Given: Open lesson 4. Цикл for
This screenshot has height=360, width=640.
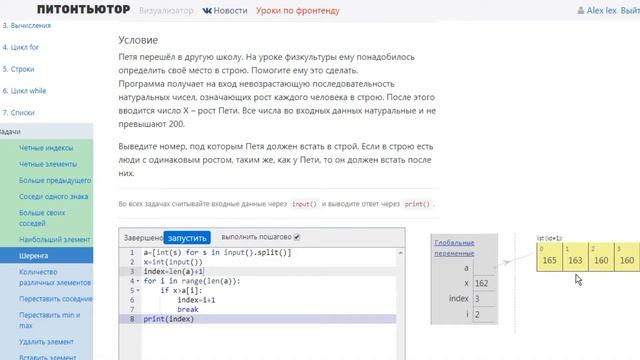Looking at the screenshot, I should (20, 47).
